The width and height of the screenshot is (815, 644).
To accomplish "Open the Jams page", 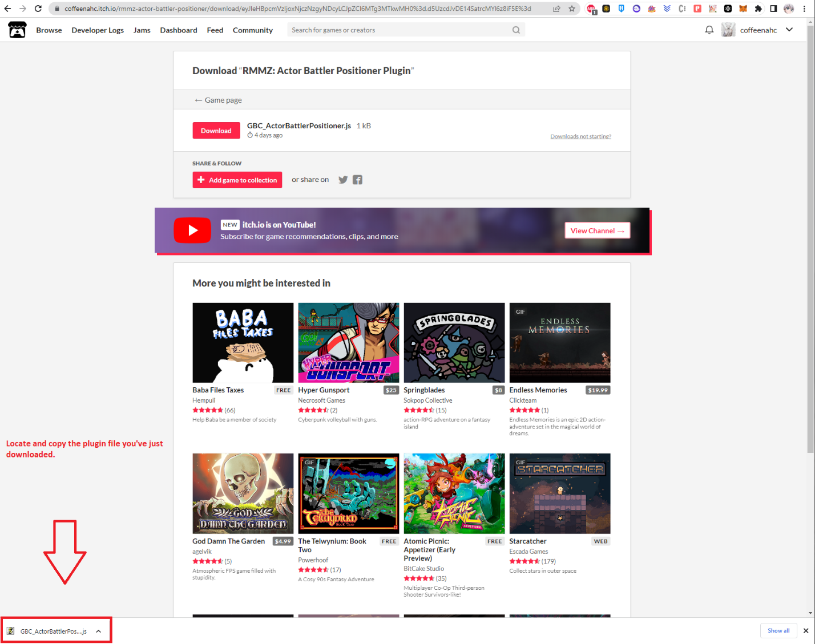I will (x=142, y=30).
